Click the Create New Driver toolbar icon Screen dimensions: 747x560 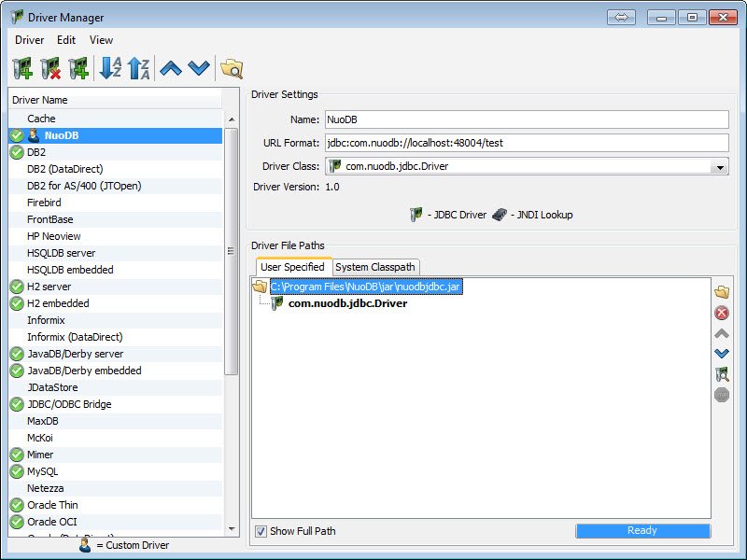coord(22,68)
